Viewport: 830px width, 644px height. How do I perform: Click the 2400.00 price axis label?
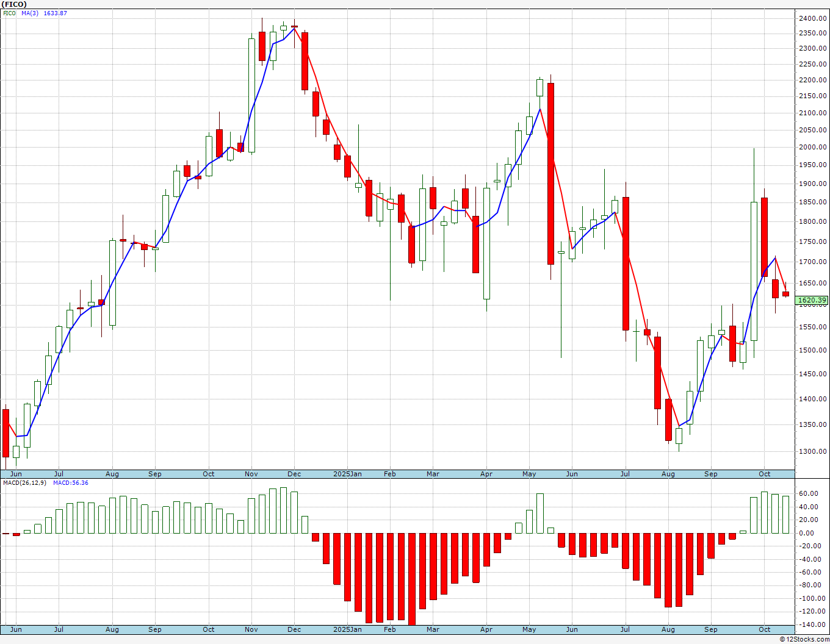pyautogui.click(x=812, y=18)
